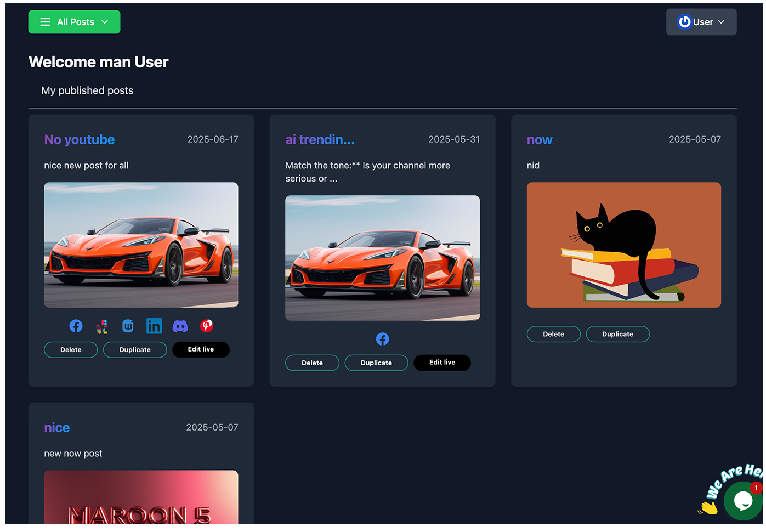
Task: Click the Facebook icon on ai trendin post
Action: [382, 339]
